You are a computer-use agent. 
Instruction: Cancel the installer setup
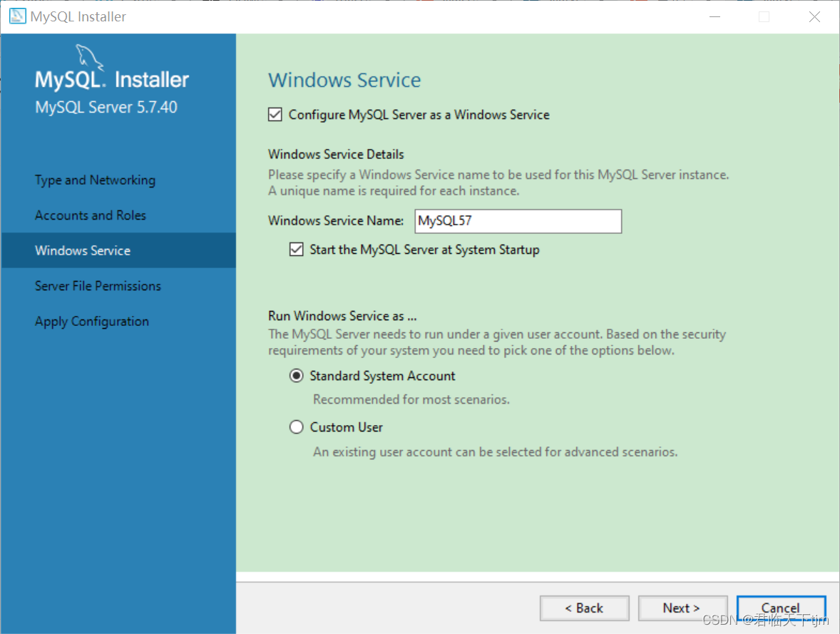click(781, 608)
